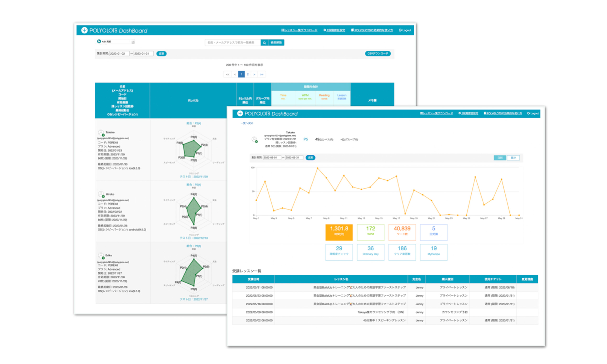The width and height of the screenshot is (607, 364).
Task: Select the 172 WPM metric card
Action: tap(370, 232)
